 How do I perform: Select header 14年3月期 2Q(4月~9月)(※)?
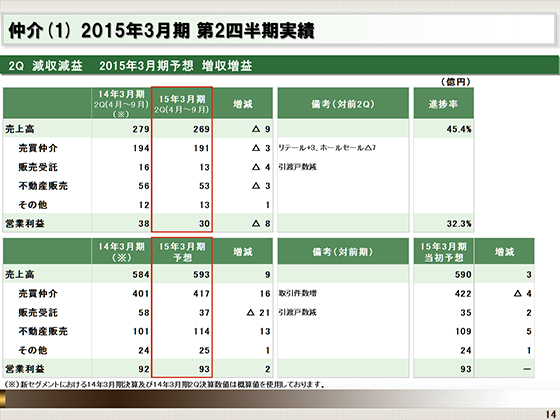[x=121, y=104]
